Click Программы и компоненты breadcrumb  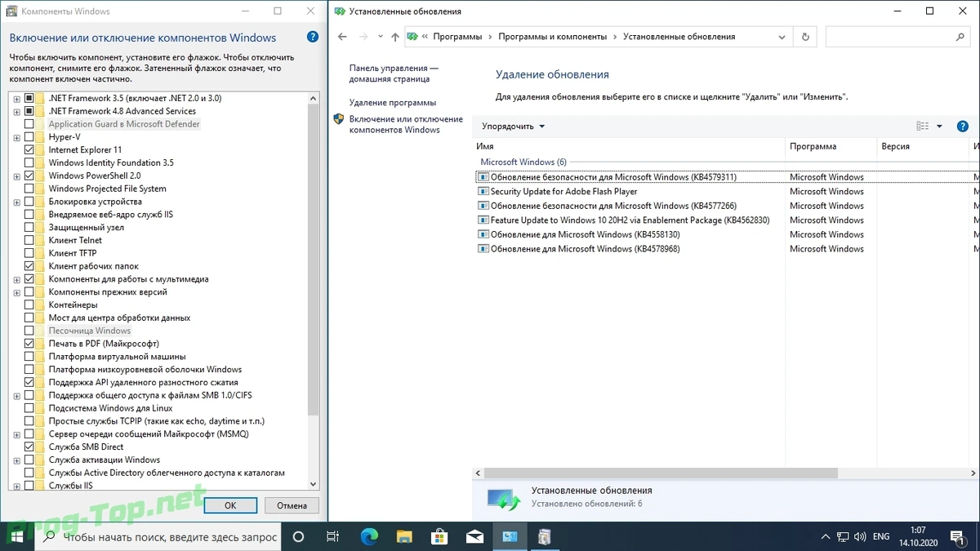point(552,37)
